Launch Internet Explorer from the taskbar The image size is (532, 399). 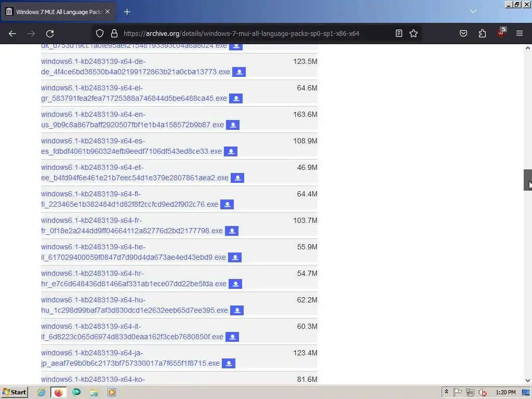[x=41, y=392]
